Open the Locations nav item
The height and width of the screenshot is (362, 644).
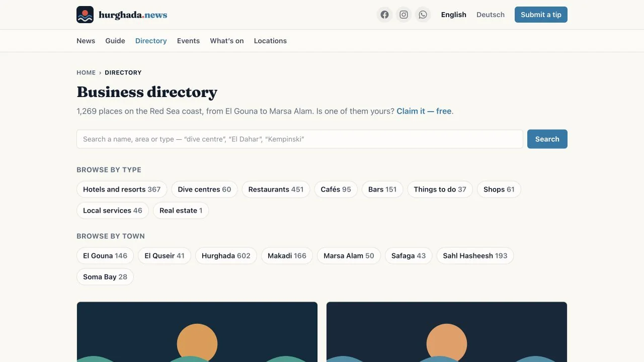click(270, 41)
